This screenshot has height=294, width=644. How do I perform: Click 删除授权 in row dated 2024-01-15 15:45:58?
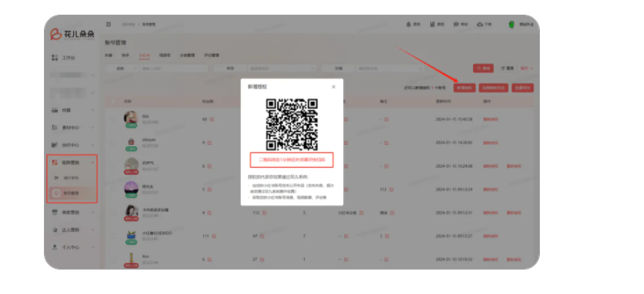pos(490,120)
